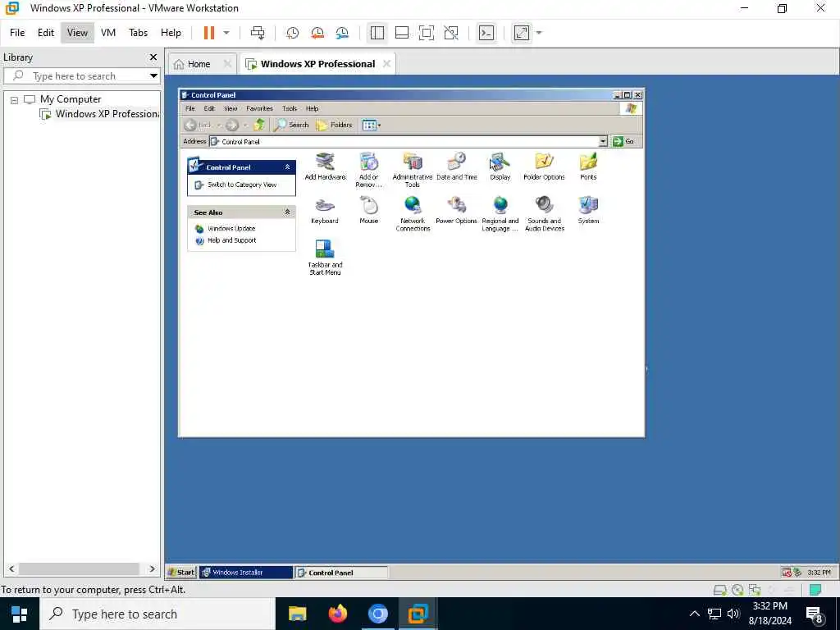Open Folder Options icon
Image resolution: width=840 pixels, height=630 pixels.
(544, 166)
